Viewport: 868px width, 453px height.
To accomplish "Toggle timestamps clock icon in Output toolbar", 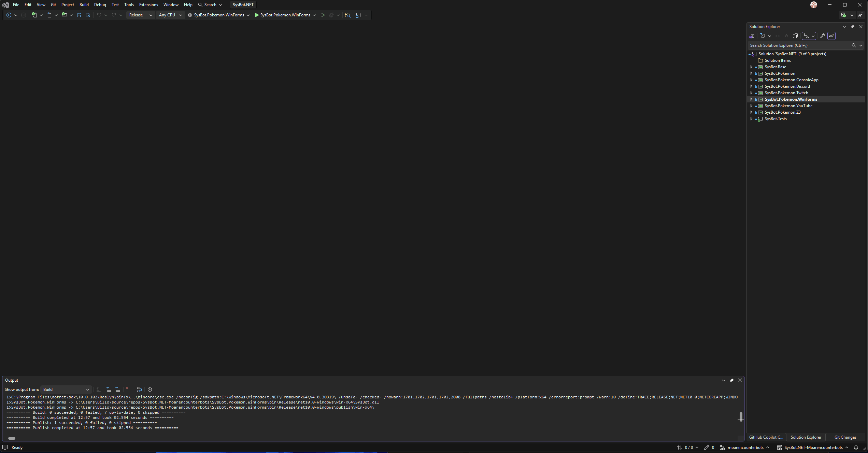I will 150,390.
